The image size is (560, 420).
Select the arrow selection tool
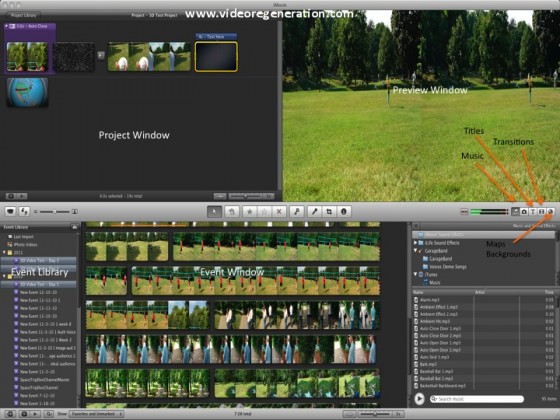click(214, 211)
